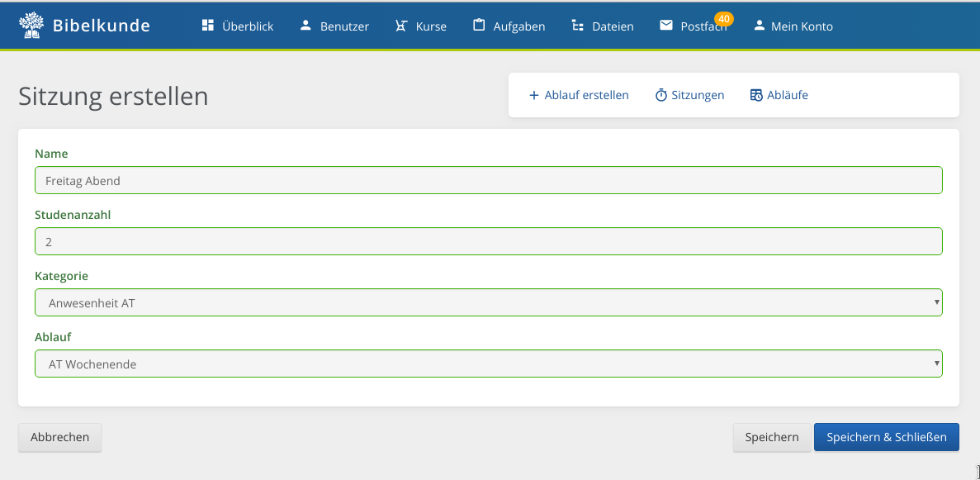Click the plus icon for Ablauf erstellen
The width and height of the screenshot is (980, 480).
pyautogui.click(x=533, y=95)
